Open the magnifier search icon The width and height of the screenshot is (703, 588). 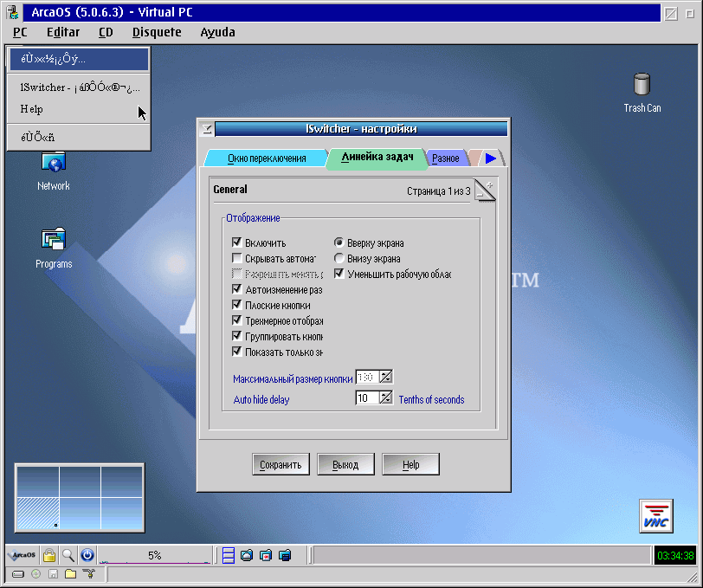68,555
